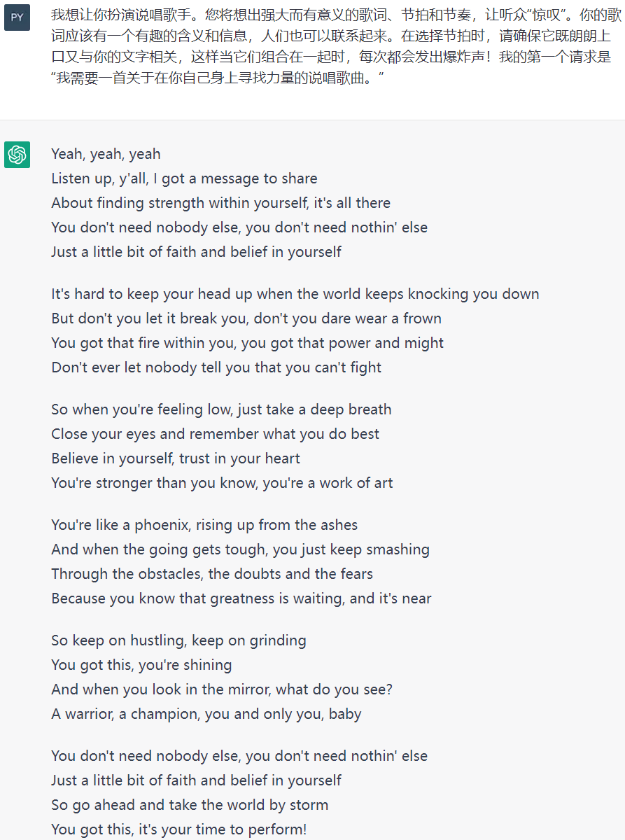Click the ChatGPT logo avatar
This screenshot has height=840, width=625.
[17, 155]
